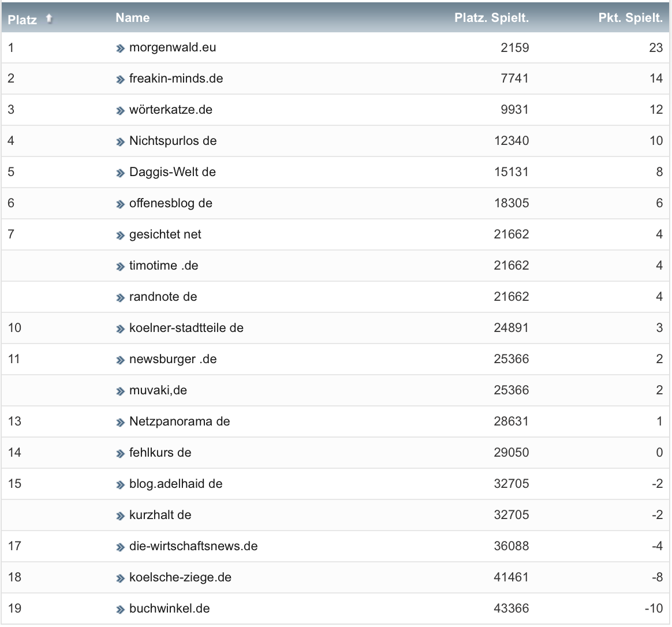Open the Daggis-Welt de link
672x627 pixels.
tap(173, 172)
